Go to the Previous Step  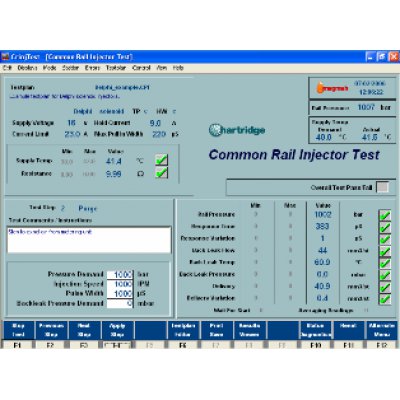point(51,330)
